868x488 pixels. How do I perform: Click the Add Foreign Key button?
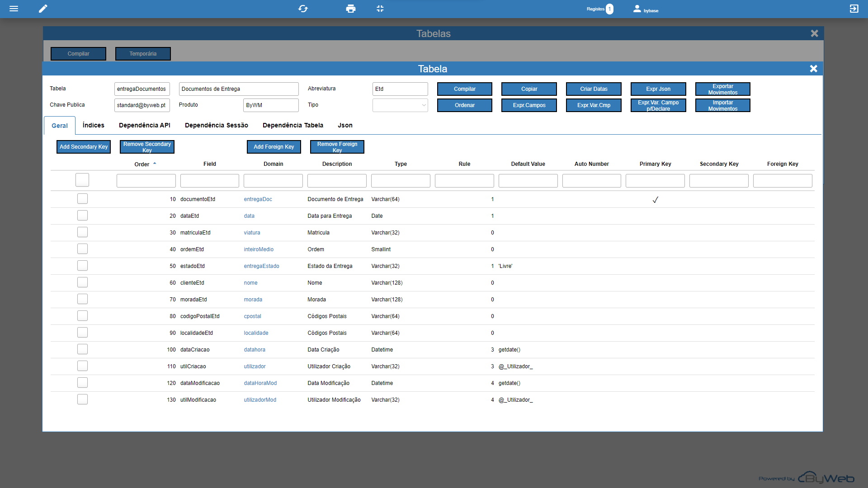pyautogui.click(x=274, y=147)
